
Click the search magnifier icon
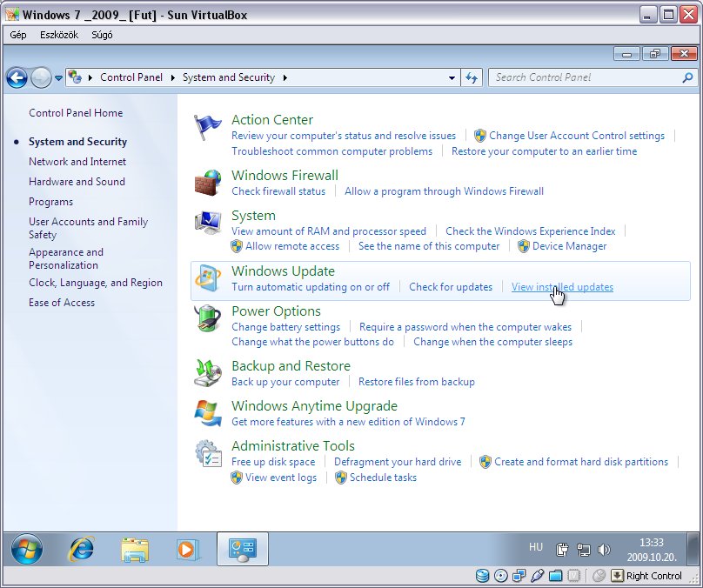click(x=687, y=77)
